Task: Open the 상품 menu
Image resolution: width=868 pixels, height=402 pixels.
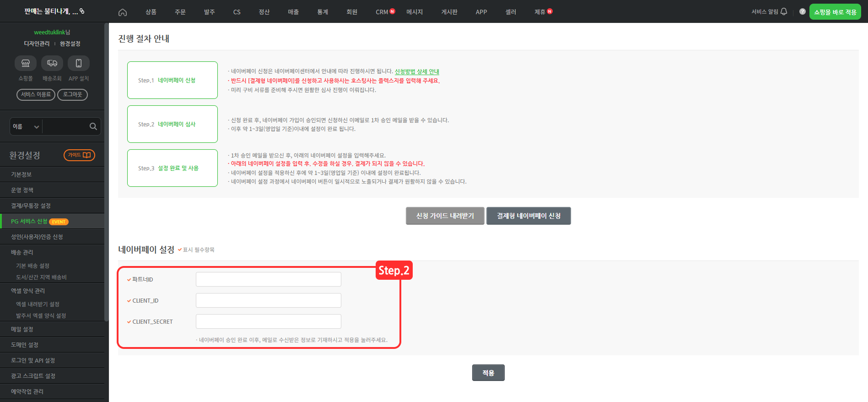Action: 151,12
